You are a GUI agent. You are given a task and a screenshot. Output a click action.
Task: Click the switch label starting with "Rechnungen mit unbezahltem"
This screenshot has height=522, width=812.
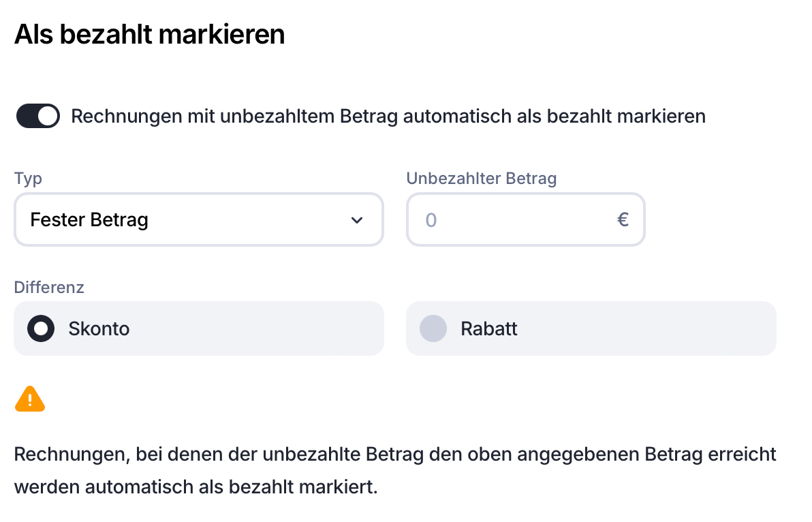[388, 117]
